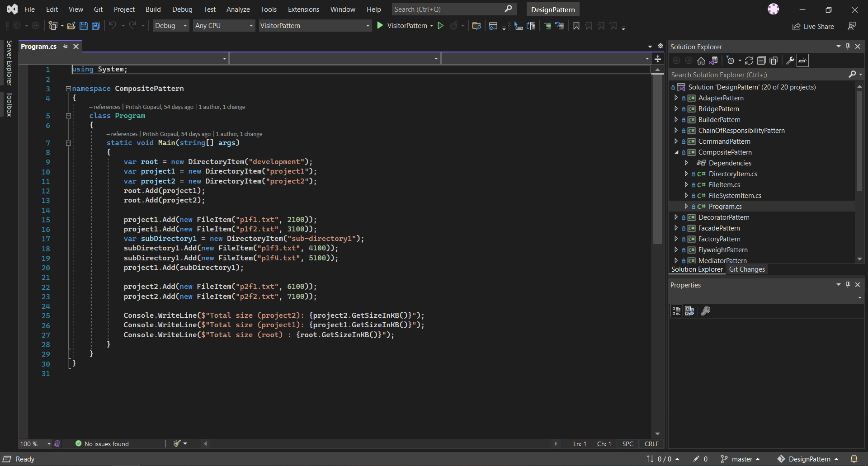Open the Build menu

point(153,9)
